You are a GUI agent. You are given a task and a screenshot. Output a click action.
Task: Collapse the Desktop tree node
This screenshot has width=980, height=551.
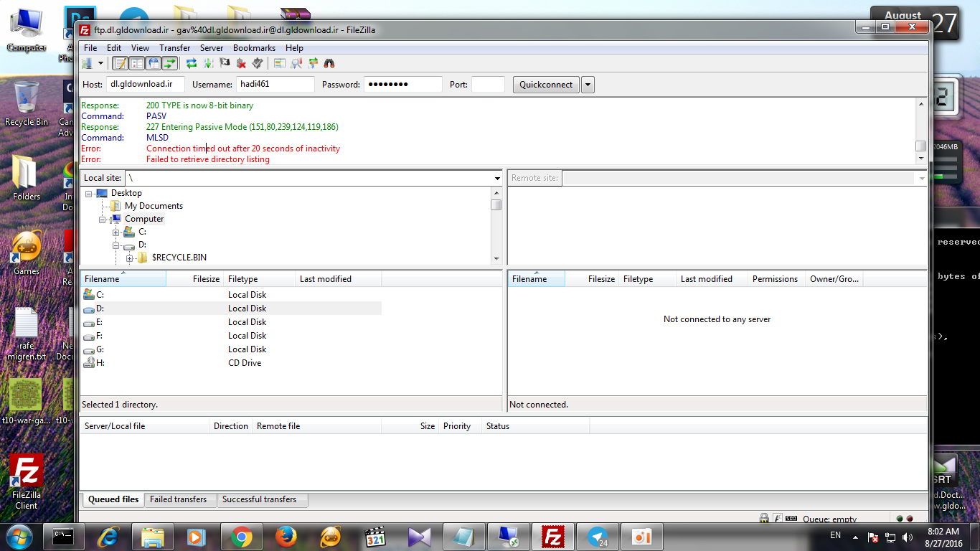click(89, 193)
